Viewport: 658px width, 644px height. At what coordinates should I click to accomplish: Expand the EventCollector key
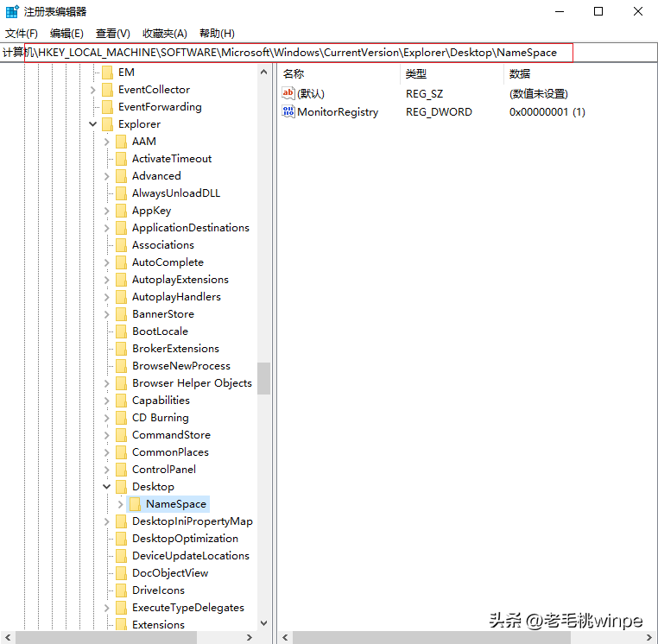(93, 90)
